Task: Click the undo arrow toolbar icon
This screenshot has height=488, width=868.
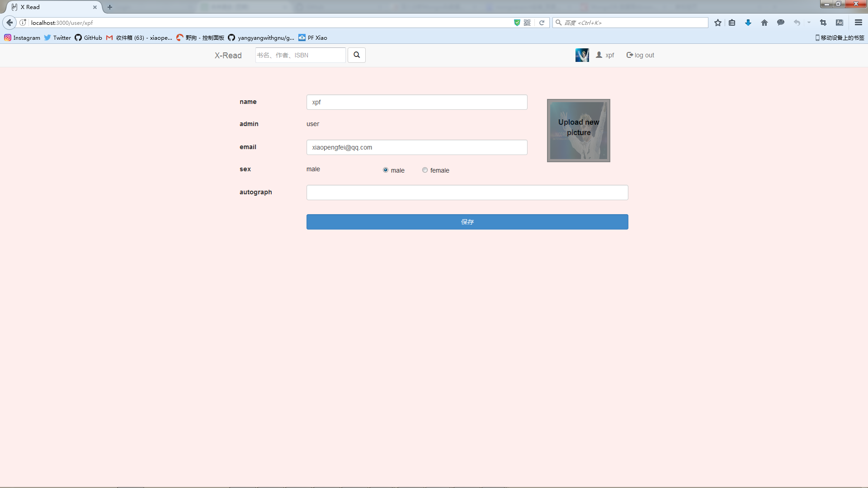Action: click(797, 23)
